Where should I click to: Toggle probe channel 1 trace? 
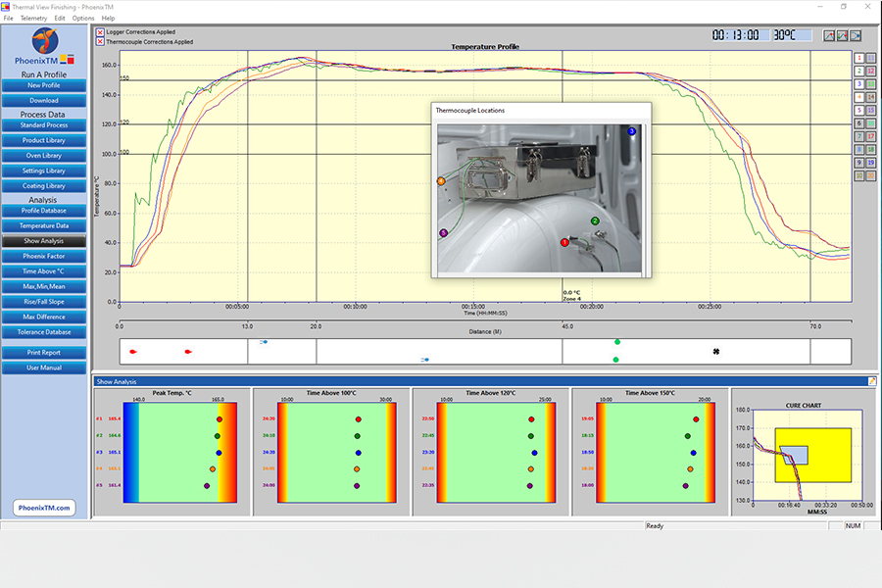[x=858, y=58]
